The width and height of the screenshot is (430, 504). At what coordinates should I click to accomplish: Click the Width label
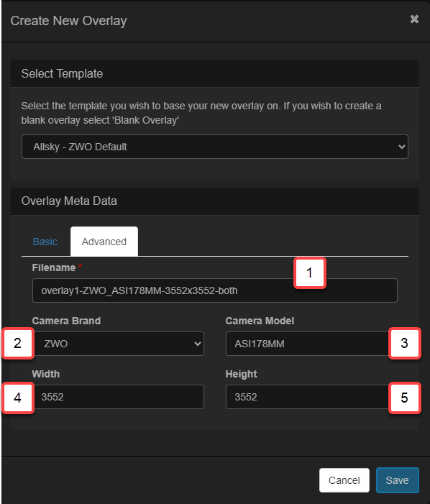tap(45, 374)
